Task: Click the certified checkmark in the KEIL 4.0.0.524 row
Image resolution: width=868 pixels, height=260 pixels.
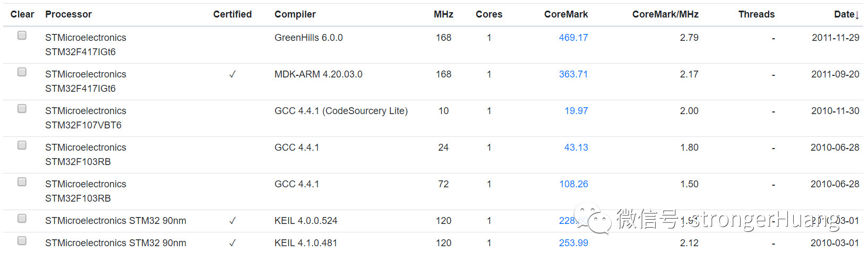Action: (233, 221)
